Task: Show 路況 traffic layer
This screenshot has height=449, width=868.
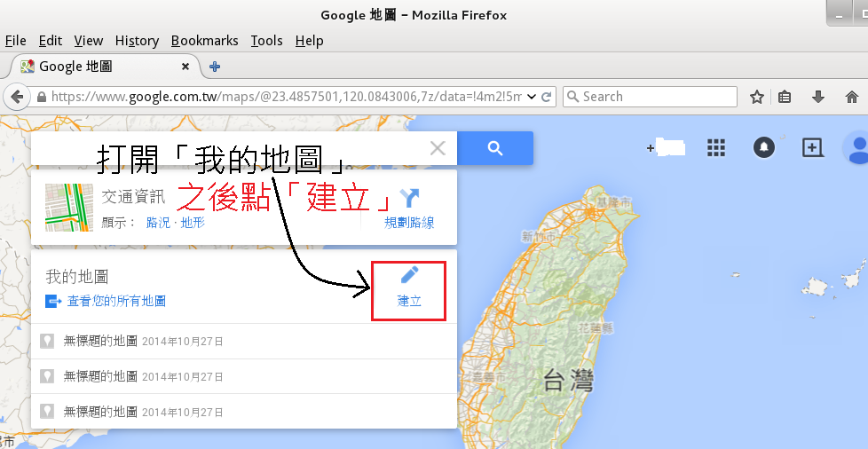Action: click(158, 223)
